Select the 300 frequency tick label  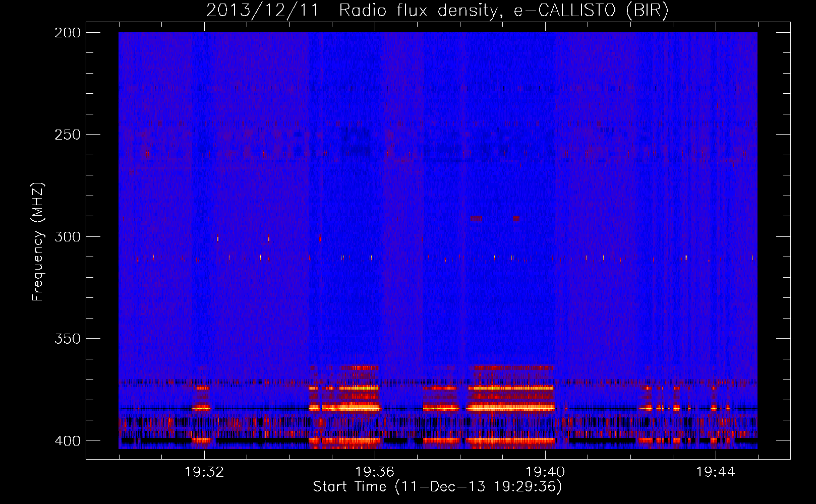pos(68,236)
